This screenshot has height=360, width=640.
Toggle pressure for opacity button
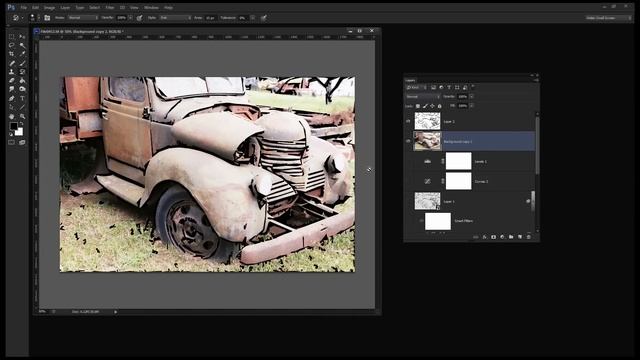pos(140,18)
